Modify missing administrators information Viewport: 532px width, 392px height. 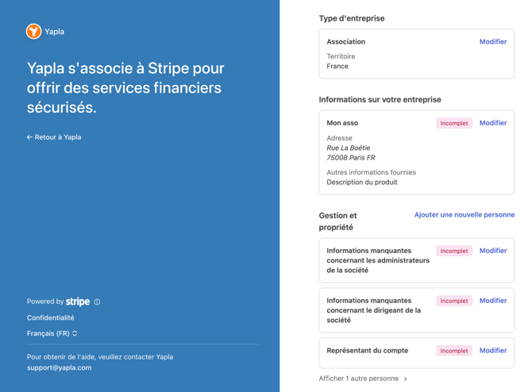(x=493, y=251)
